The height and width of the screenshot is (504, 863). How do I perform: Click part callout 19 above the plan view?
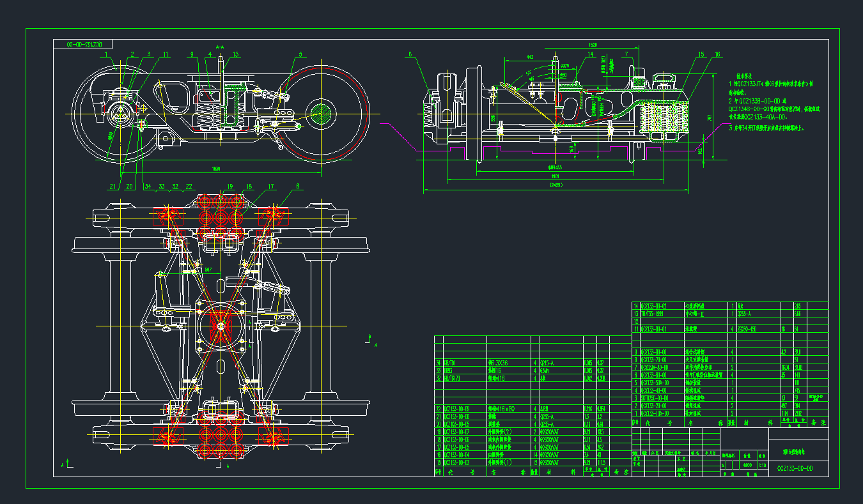(x=230, y=187)
